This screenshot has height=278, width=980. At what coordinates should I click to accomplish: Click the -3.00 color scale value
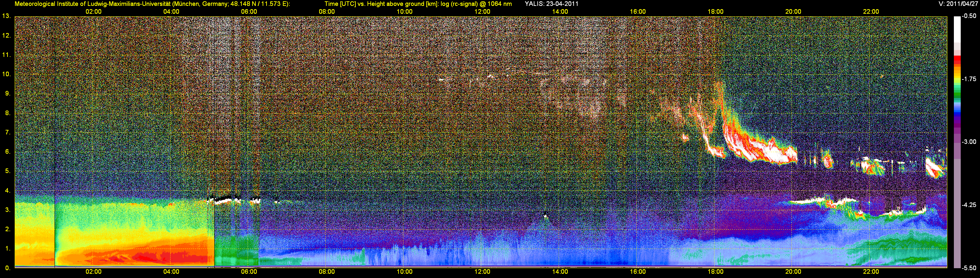coord(969,142)
